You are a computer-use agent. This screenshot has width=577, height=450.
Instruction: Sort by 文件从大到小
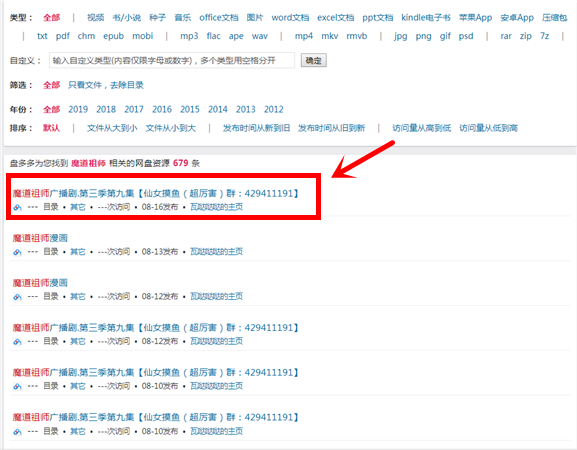tap(112, 128)
